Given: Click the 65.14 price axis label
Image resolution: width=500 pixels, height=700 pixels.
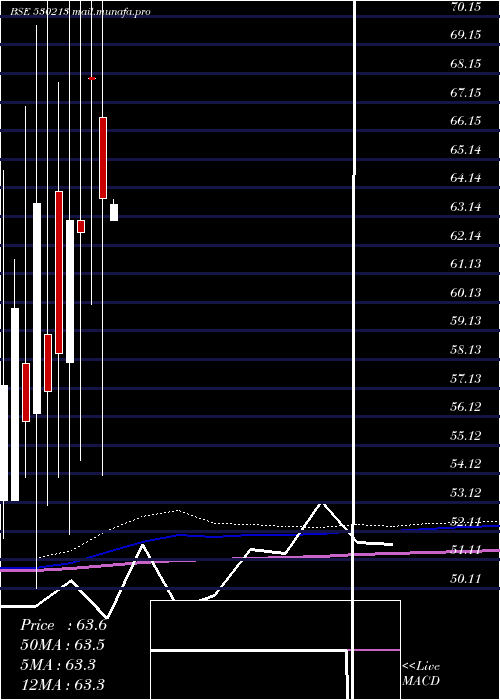Looking at the screenshot, I should (466, 150).
